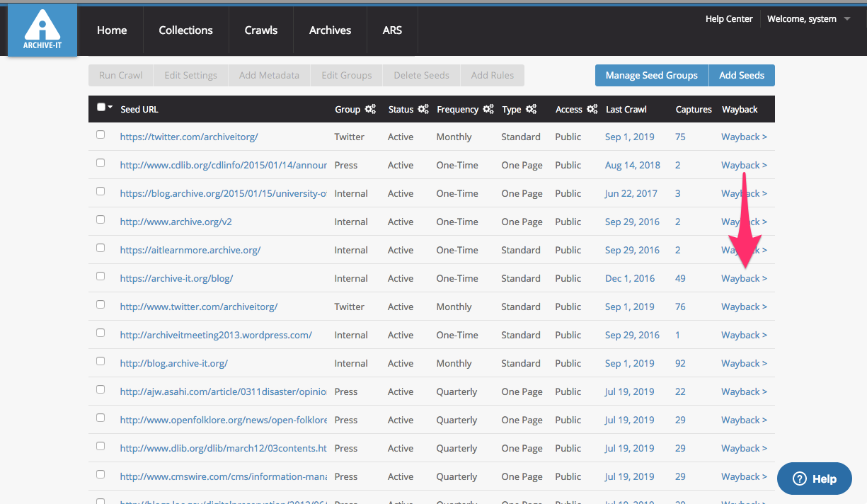Viewport: 867px width, 504px height.
Task: Click the Add Seeds button
Action: point(742,75)
